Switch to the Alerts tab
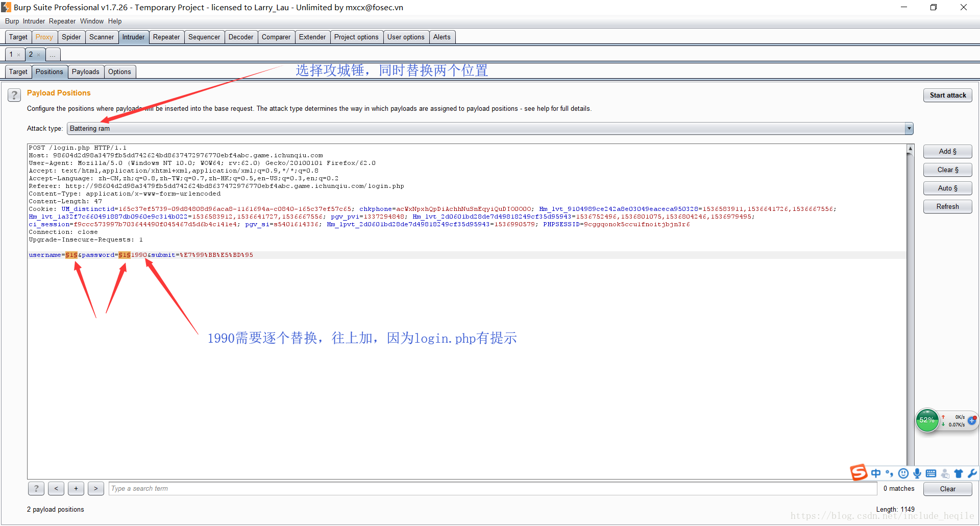The image size is (980, 526). (x=442, y=37)
